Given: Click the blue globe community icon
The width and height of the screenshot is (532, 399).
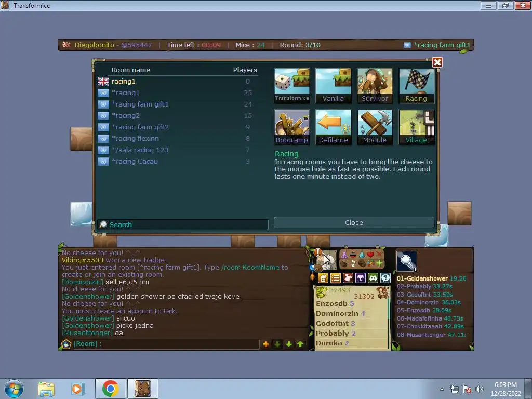Looking at the screenshot, I should (x=312, y=268).
